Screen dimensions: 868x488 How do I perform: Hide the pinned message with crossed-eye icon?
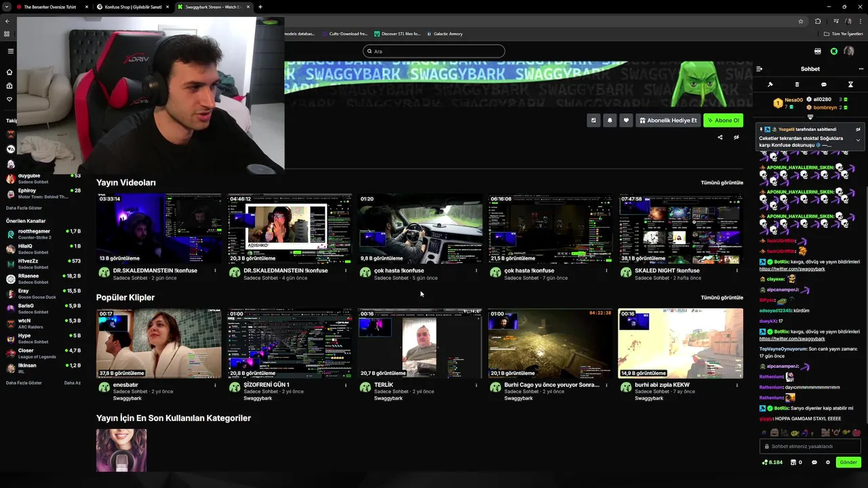[858, 129]
